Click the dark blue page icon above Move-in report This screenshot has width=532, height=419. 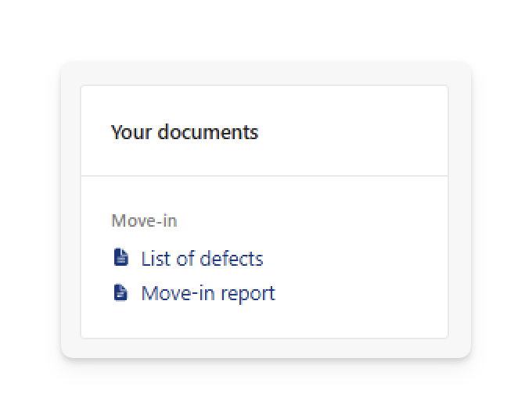pos(120,257)
